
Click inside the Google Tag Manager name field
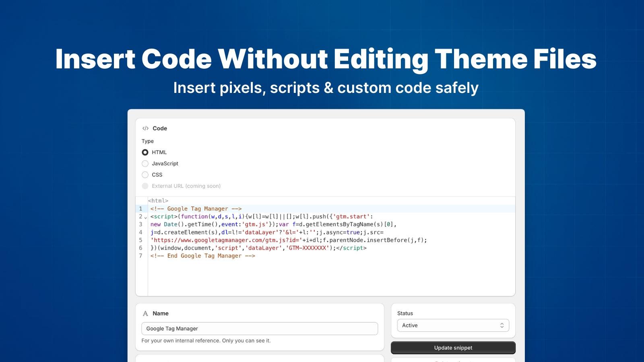259,328
